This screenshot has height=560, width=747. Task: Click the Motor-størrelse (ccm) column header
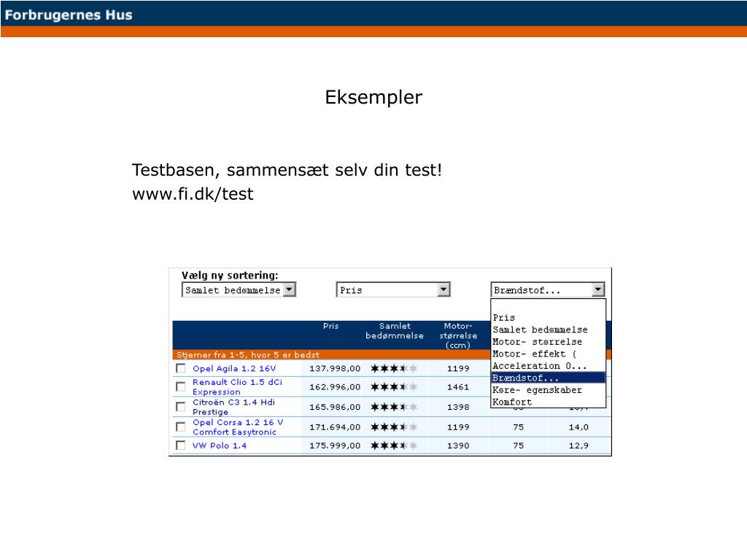[x=458, y=335]
